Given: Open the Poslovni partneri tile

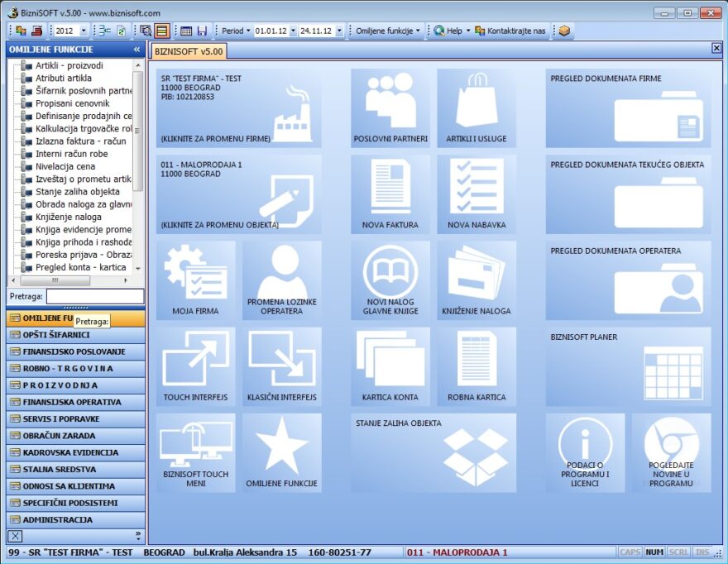Looking at the screenshot, I should (390, 108).
